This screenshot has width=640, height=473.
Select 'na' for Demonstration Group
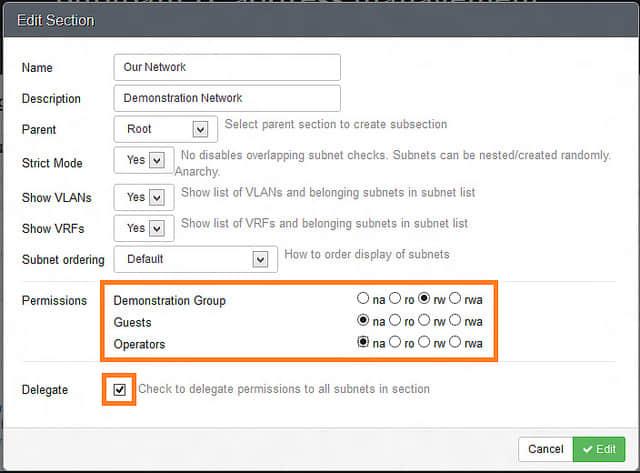tap(362, 298)
